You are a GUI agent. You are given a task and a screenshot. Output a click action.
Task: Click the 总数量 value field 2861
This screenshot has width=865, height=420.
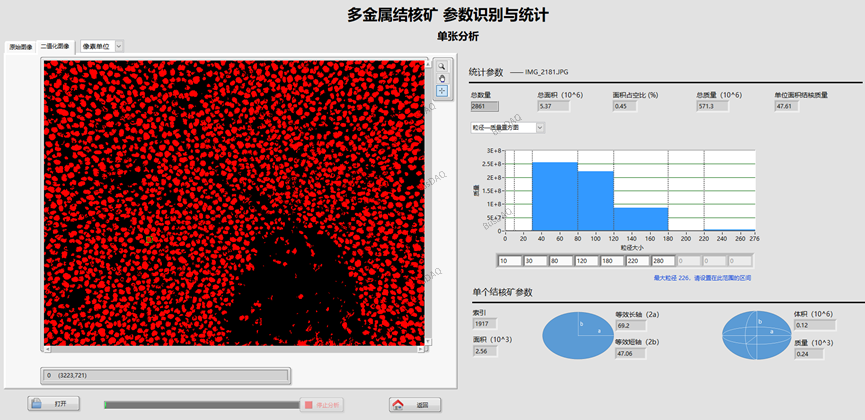click(485, 106)
